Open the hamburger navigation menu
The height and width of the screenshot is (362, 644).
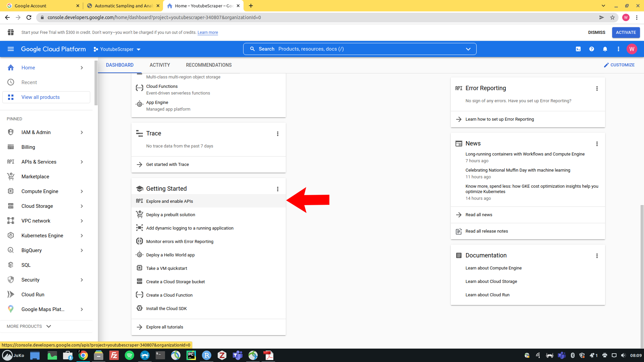coord(11,49)
